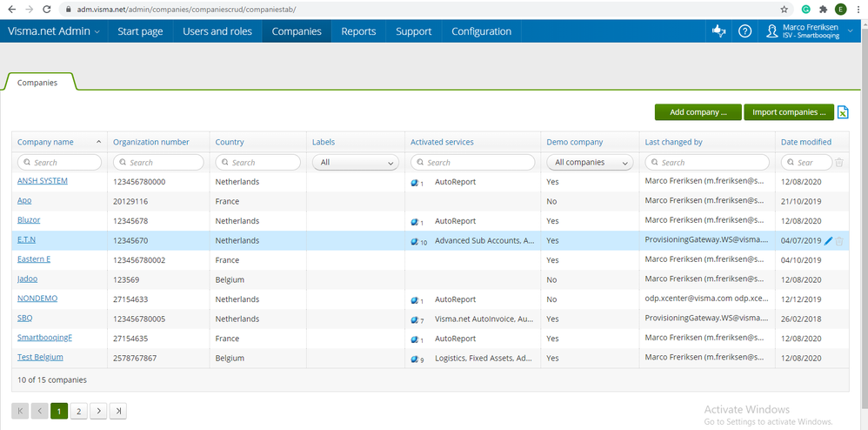Go to page 2 of companies
This screenshot has height=430, width=868.
(78, 411)
